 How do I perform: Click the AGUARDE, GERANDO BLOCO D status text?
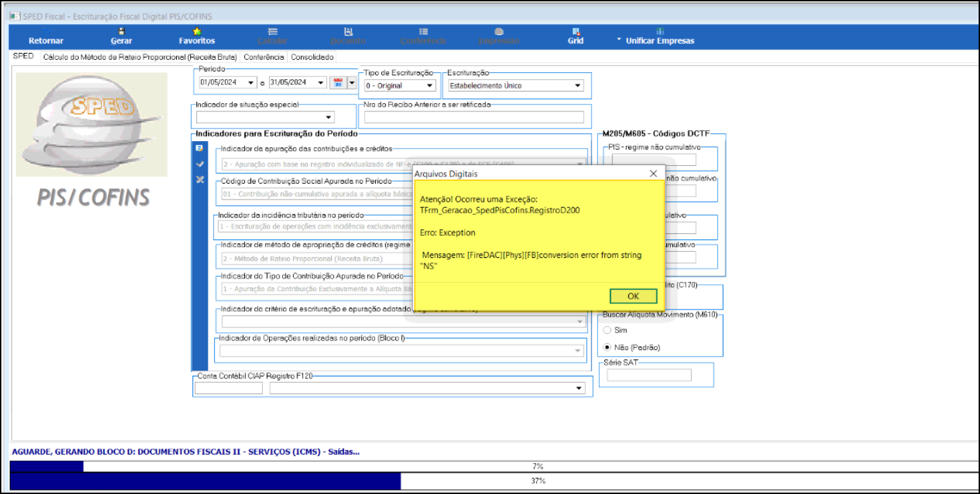tap(186, 452)
